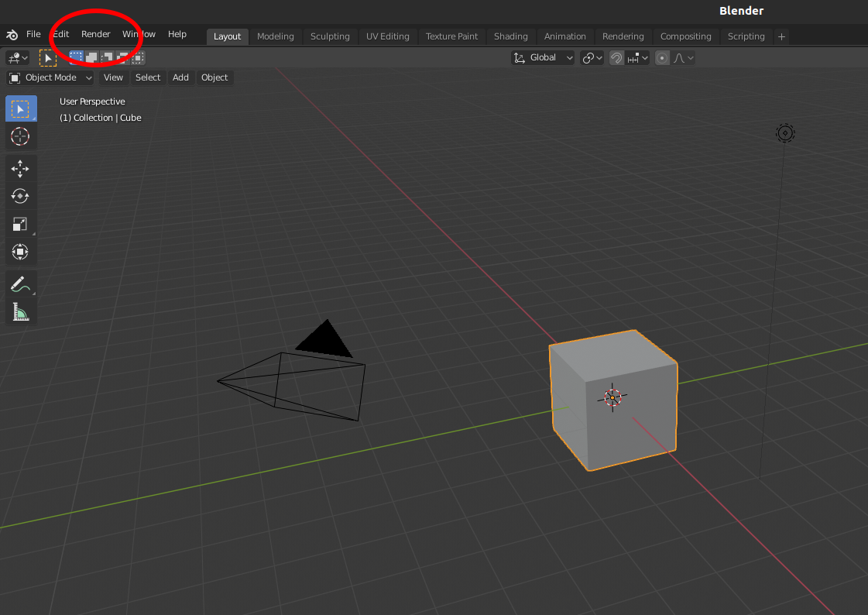Click the Blender logo menu icon
The width and height of the screenshot is (868, 615).
[x=12, y=35]
